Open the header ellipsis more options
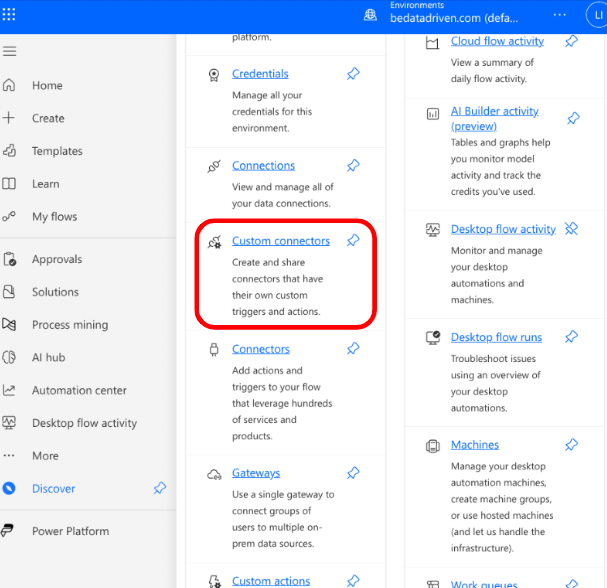This screenshot has width=607, height=588. [x=559, y=15]
